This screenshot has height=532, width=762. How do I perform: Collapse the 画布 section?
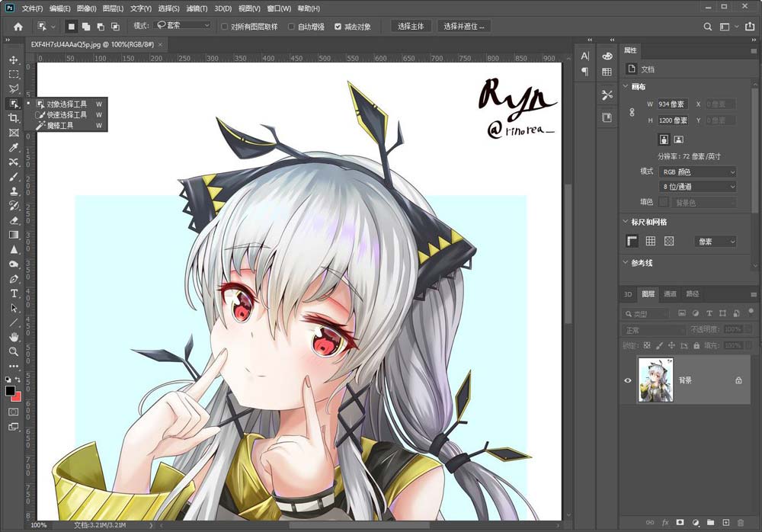point(626,87)
